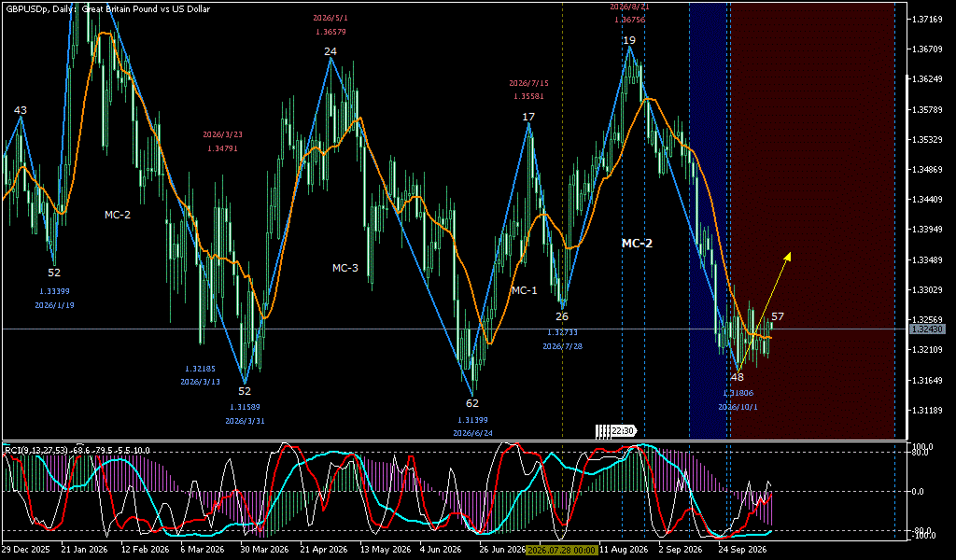Click the '4 Jun 2026' time axis label
This screenshot has height=560, width=956.
[441, 550]
